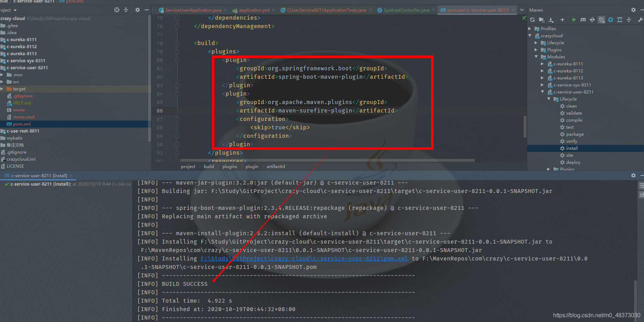Collapse all nodes in Maven tree

(629, 20)
